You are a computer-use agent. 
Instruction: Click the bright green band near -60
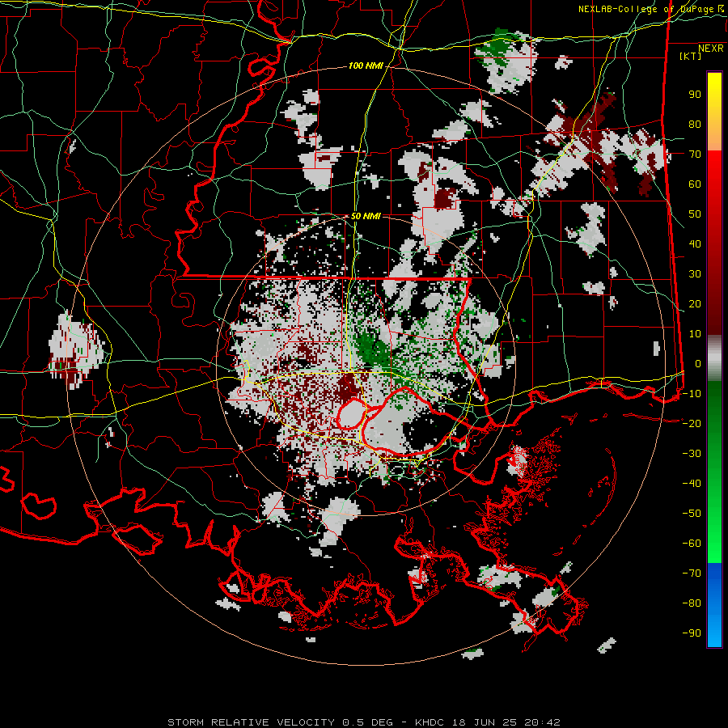(714, 544)
